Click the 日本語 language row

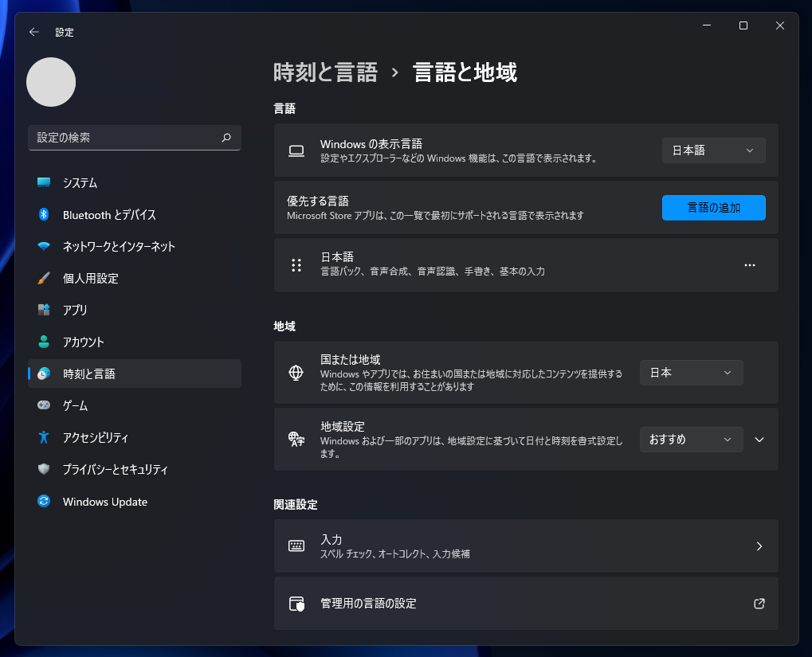click(526, 265)
